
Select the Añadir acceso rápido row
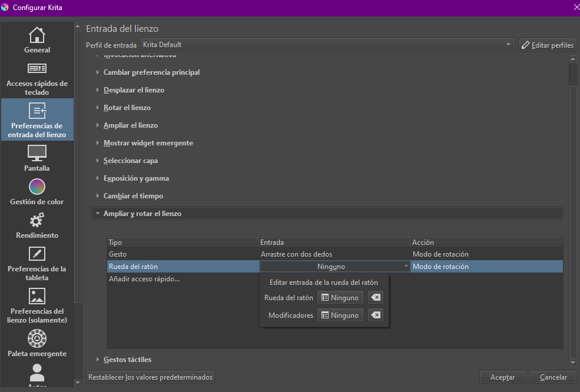pyautogui.click(x=144, y=279)
